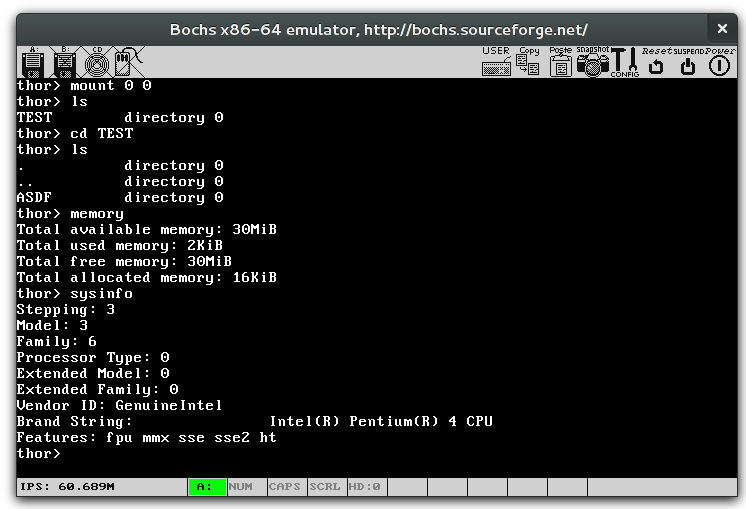Click the SCRL lock status indicator
This screenshot has width=746, height=509.
327,487
